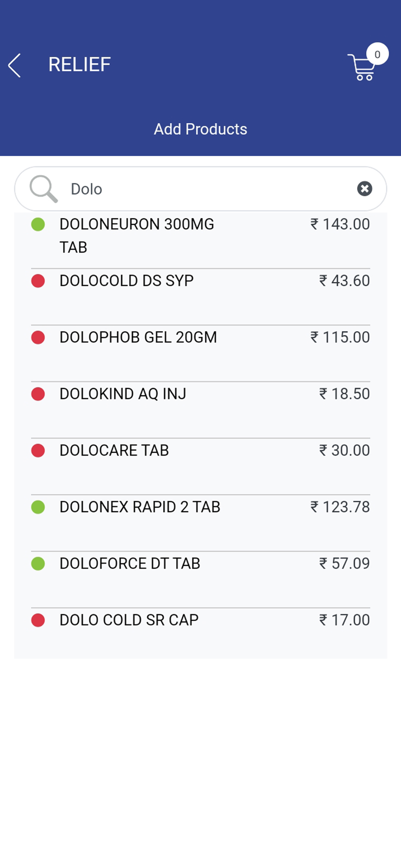This screenshot has width=401, height=868.
Task: Select DOLONEURON 300MG TAB product
Action: click(x=137, y=236)
